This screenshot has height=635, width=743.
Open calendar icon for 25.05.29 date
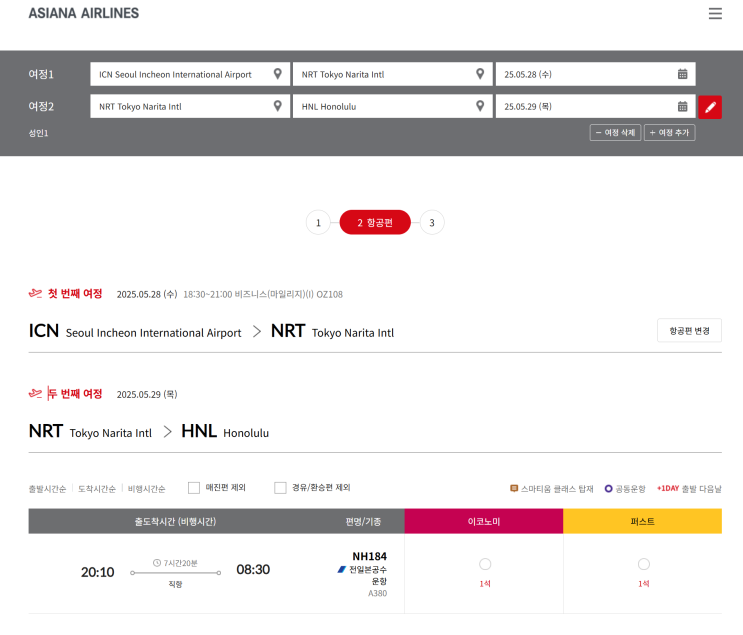click(x=682, y=106)
